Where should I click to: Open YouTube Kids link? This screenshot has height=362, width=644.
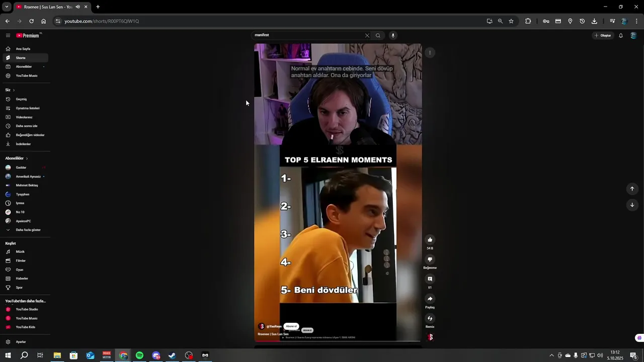(x=24, y=327)
